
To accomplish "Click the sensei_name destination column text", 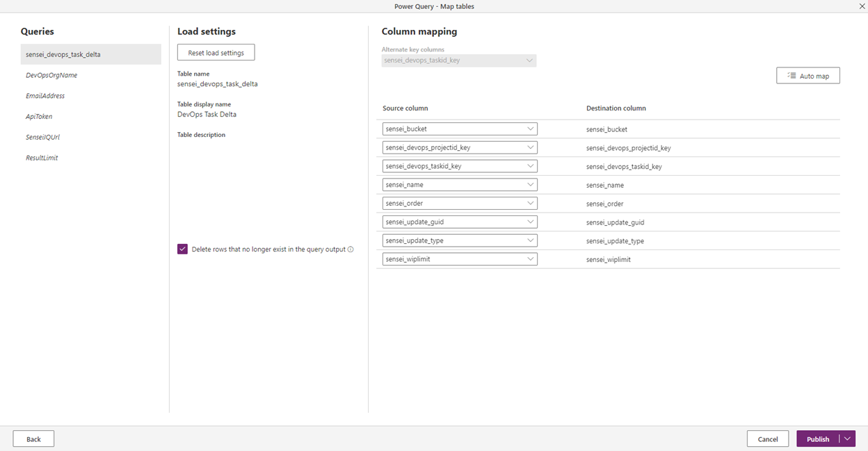I will (x=605, y=186).
